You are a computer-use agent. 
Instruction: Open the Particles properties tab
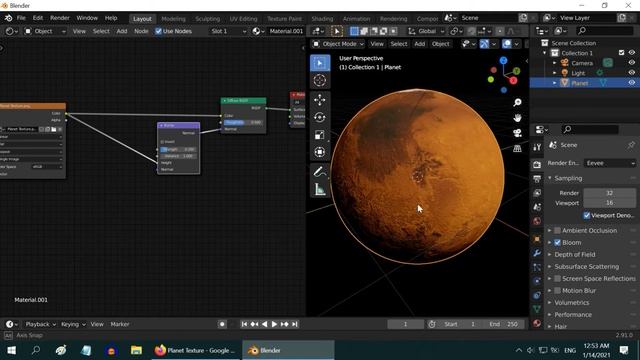tap(537, 267)
